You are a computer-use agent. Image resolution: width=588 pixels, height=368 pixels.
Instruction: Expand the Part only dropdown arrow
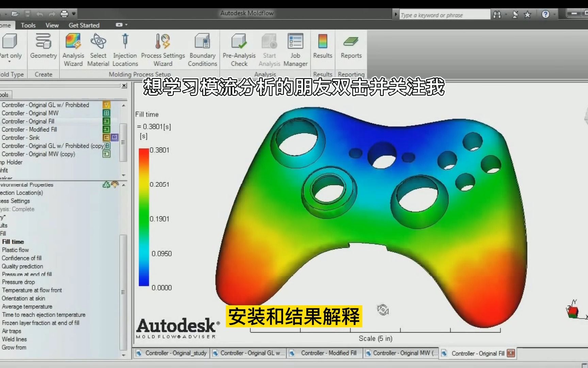click(9, 62)
